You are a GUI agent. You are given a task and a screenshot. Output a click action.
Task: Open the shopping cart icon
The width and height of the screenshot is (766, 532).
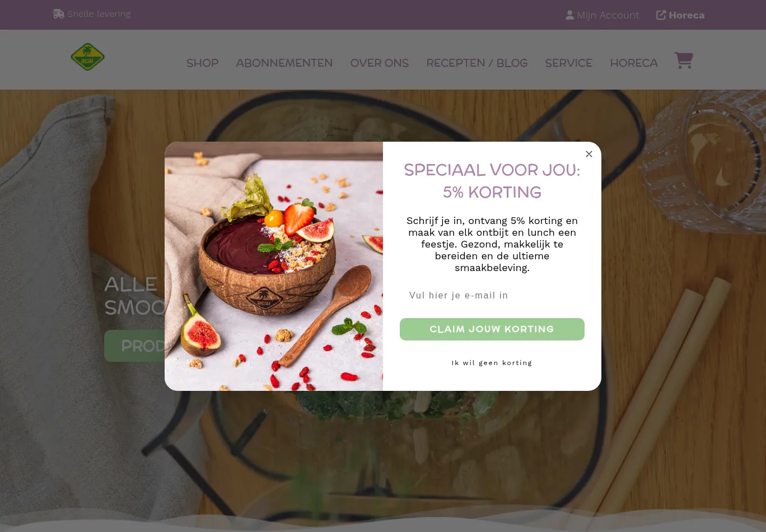tap(684, 60)
